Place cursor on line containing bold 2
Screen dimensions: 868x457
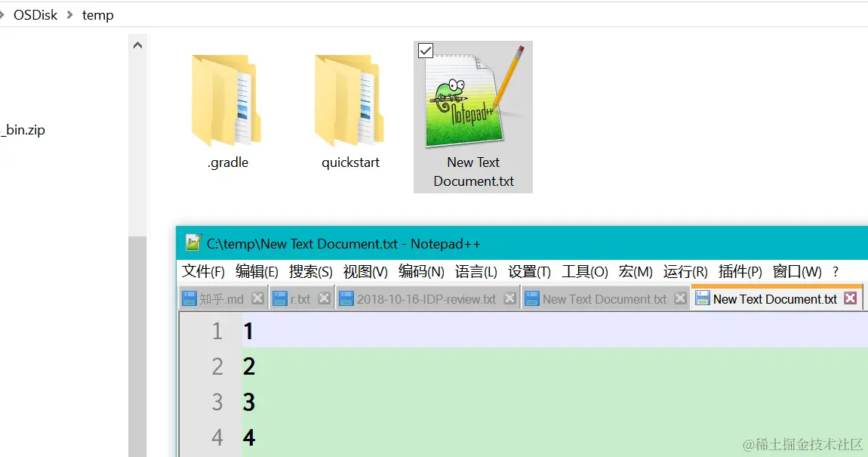coord(555,366)
